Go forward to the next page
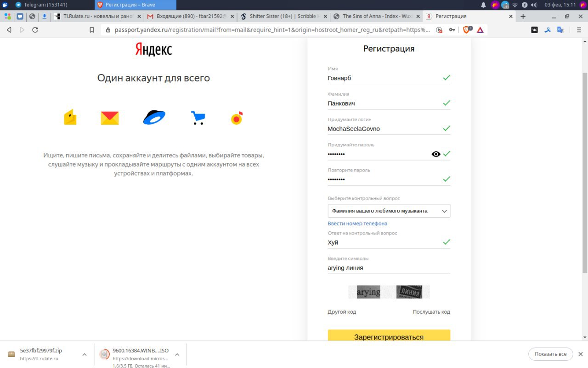The height and width of the screenshot is (368, 588). click(22, 30)
